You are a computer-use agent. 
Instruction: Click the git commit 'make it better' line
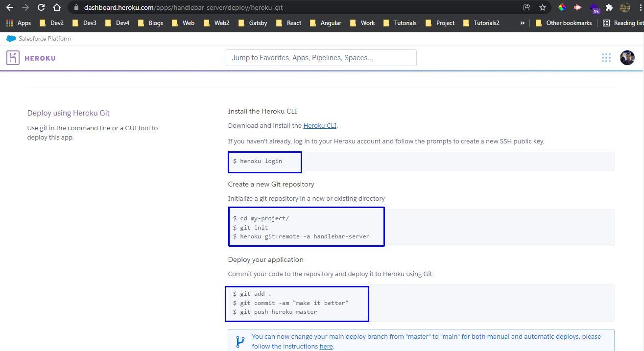tap(291, 303)
